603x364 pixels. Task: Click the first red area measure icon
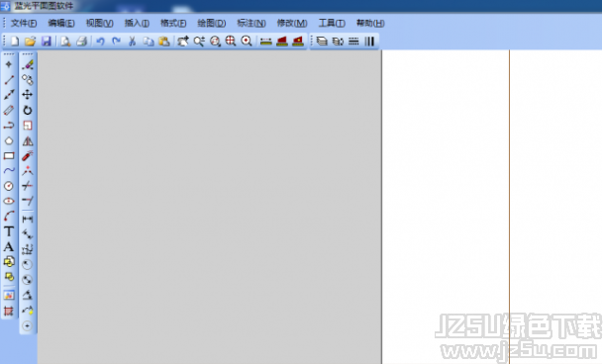coord(282,42)
